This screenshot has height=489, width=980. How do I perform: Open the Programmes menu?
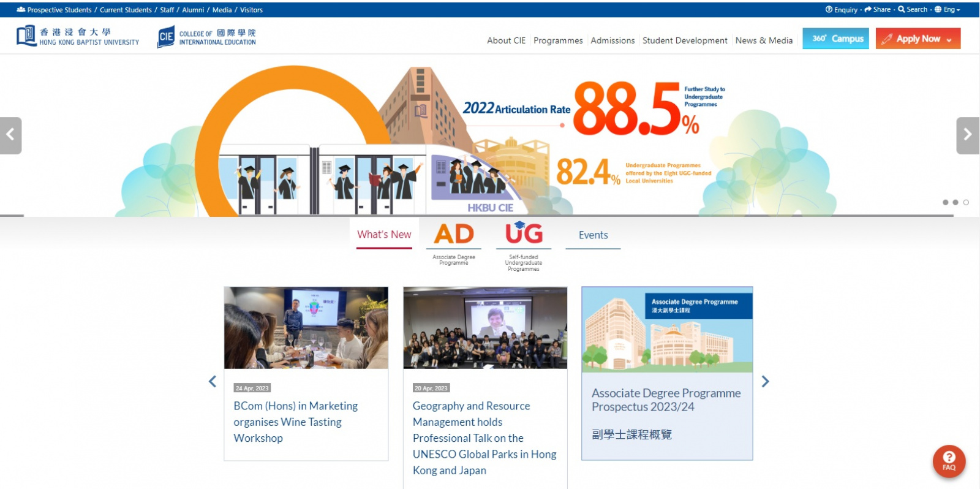point(558,40)
